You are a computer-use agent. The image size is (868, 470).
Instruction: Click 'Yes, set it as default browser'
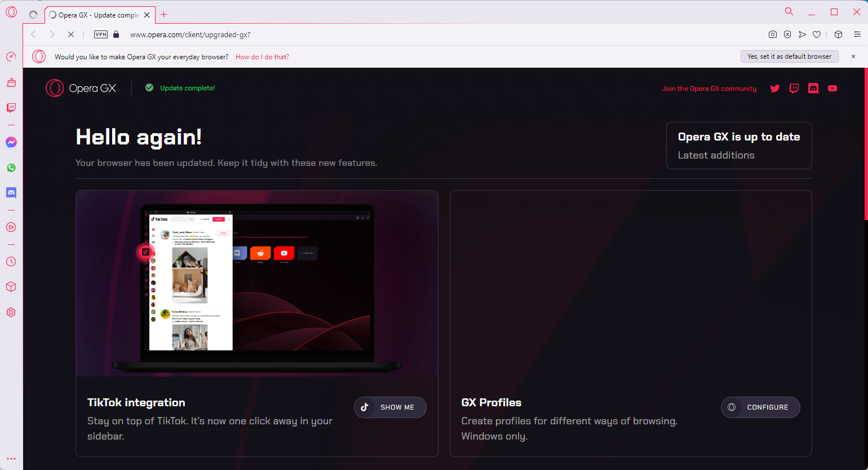coord(789,56)
